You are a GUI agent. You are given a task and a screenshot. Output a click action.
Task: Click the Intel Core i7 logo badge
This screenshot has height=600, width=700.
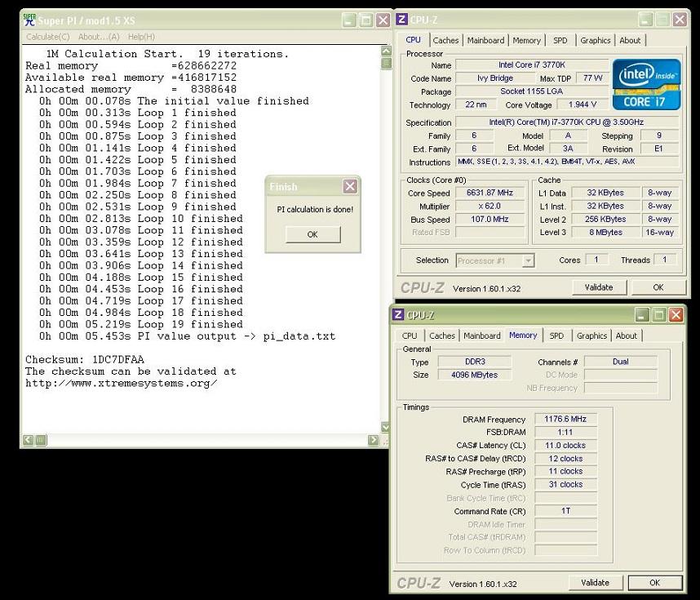646,84
